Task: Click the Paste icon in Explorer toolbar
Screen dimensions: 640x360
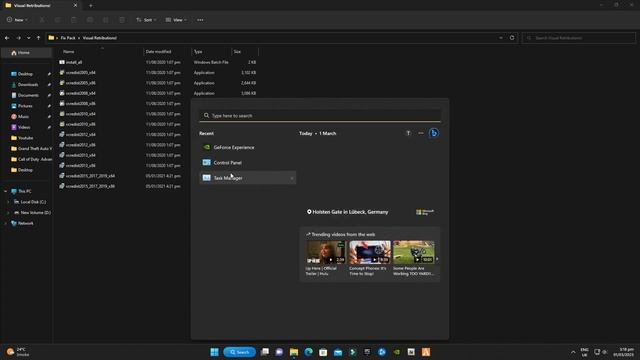Action: (x=74, y=20)
